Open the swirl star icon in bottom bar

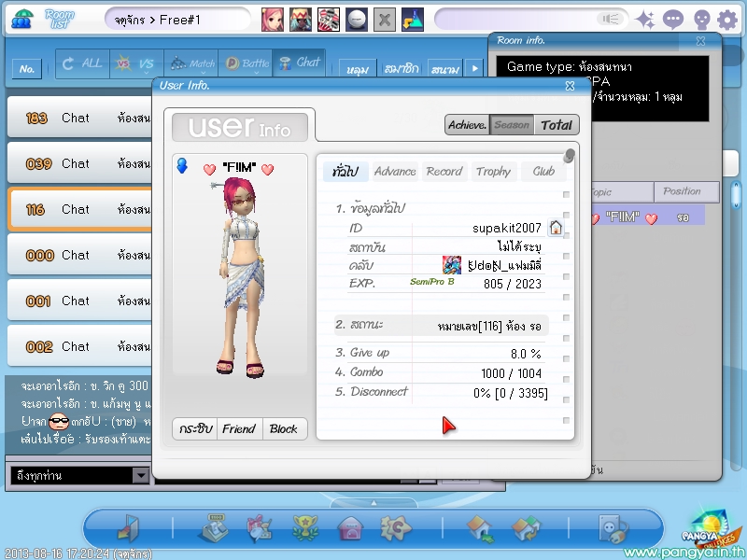click(395, 528)
